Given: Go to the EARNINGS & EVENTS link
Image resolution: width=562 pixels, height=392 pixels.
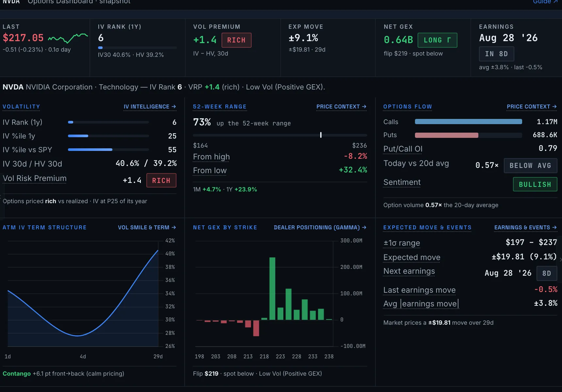Looking at the screenshot, I should [x=525, y=227].
